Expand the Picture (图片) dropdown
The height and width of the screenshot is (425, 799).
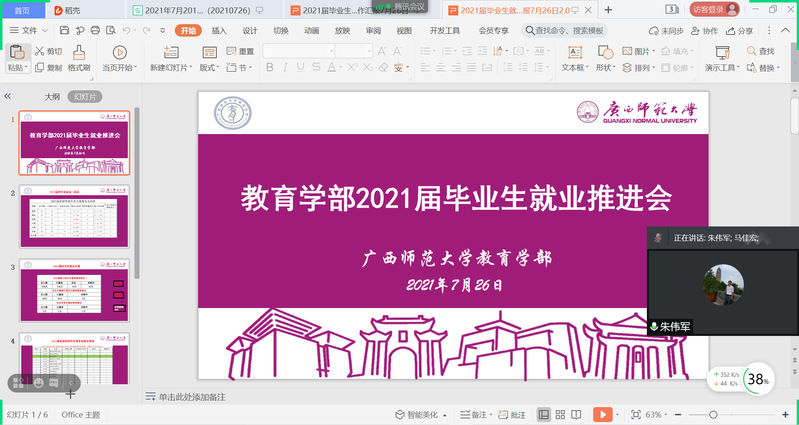(x=654, y=51)
